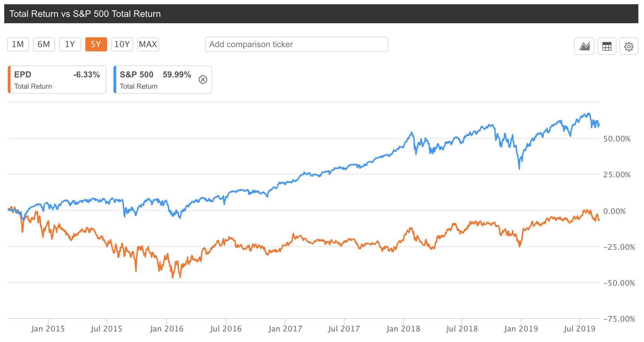Toggle the EPD Total Return legend card

coord(56,80)
